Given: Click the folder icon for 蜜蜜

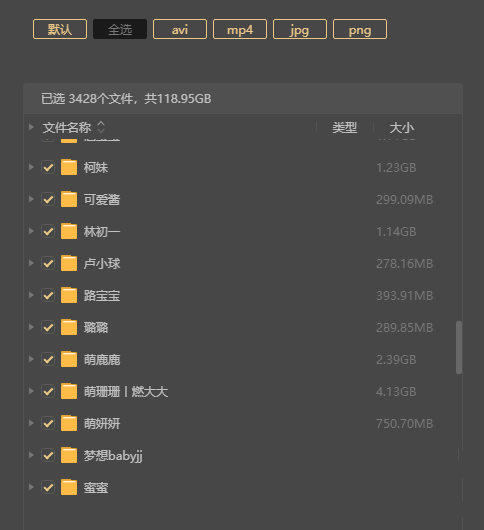Looking at the screenshot, I should point(69,487).
